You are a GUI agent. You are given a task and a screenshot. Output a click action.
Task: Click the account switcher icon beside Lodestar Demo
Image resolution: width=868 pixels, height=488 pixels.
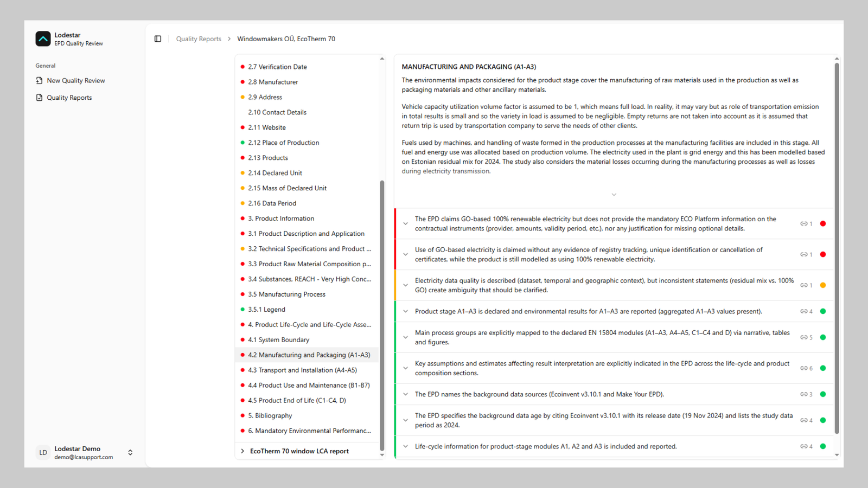tap(130, 452)
